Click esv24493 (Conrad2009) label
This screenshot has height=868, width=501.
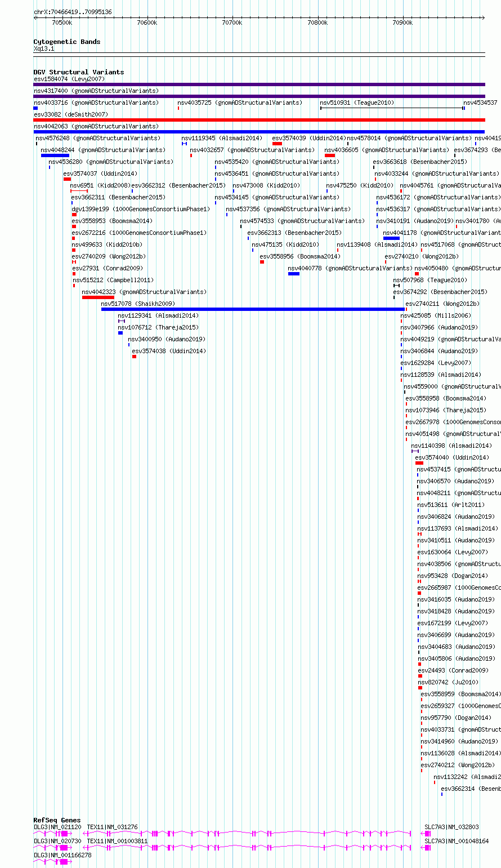(453, 670)
